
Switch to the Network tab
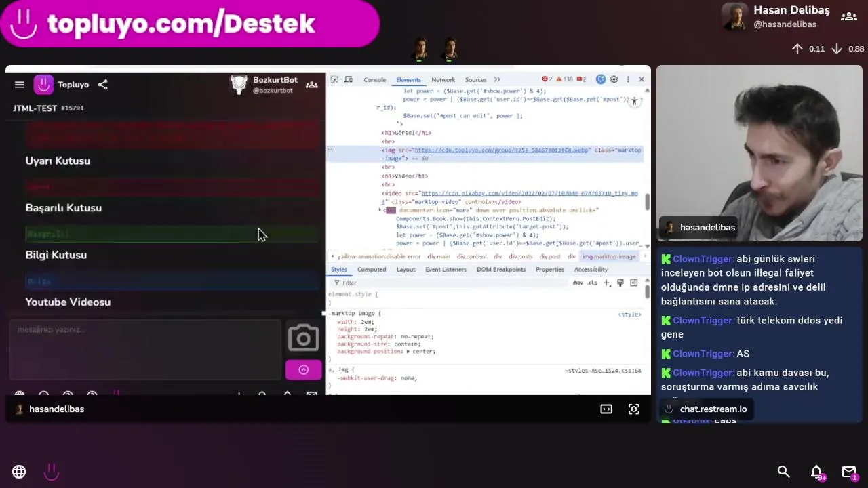pos(443,80)
